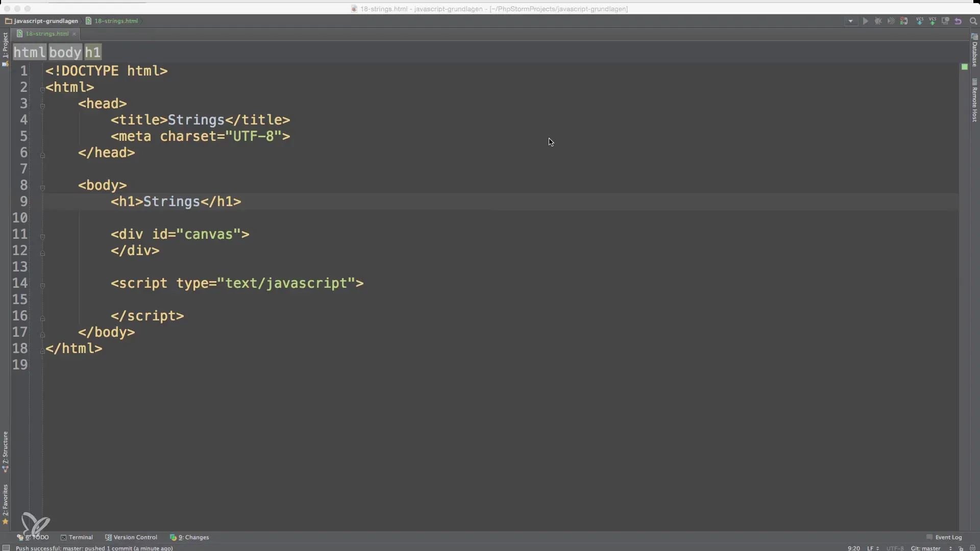980x551 pixels.
Task: Open the TODO tool window
Action: click(33, 537)
